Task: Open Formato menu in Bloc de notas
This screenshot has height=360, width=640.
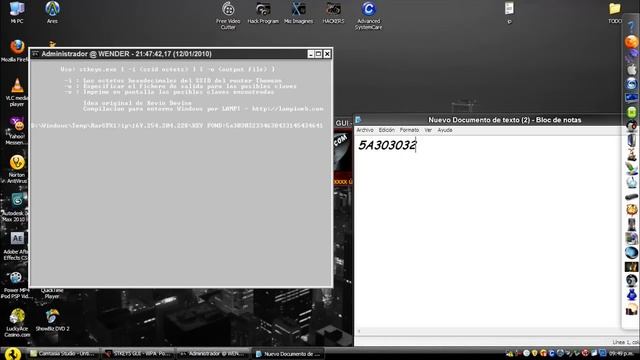Action: 409,130
